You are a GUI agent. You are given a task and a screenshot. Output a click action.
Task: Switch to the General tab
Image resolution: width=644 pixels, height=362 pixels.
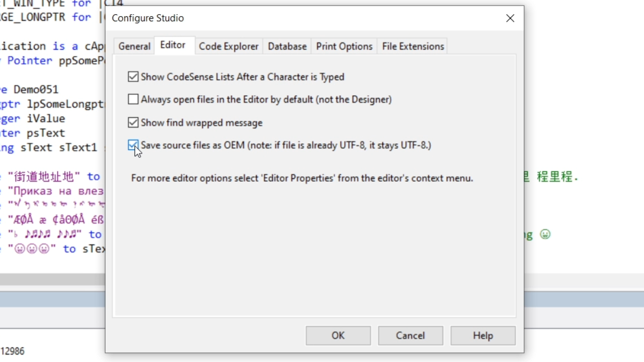click(x=134, y=46)
